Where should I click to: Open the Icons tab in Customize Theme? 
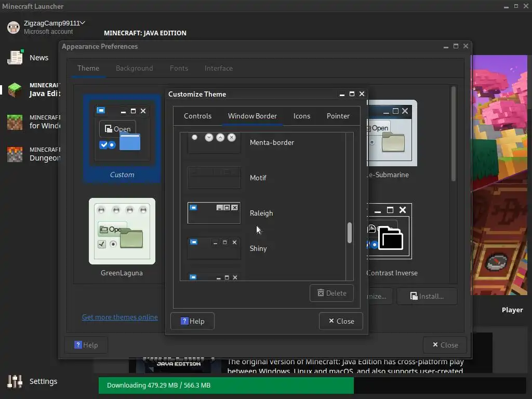point(302,116)
